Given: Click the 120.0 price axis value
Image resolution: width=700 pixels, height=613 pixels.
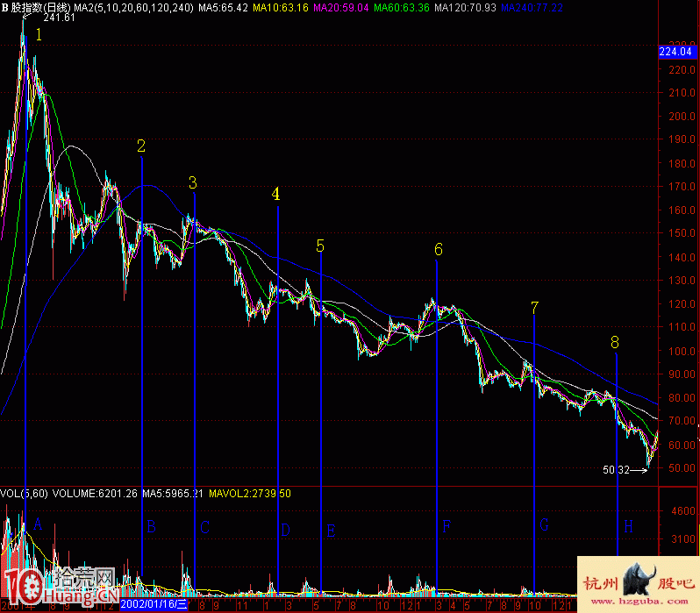Looking at the screenshot, I should (x=682, y=303).
